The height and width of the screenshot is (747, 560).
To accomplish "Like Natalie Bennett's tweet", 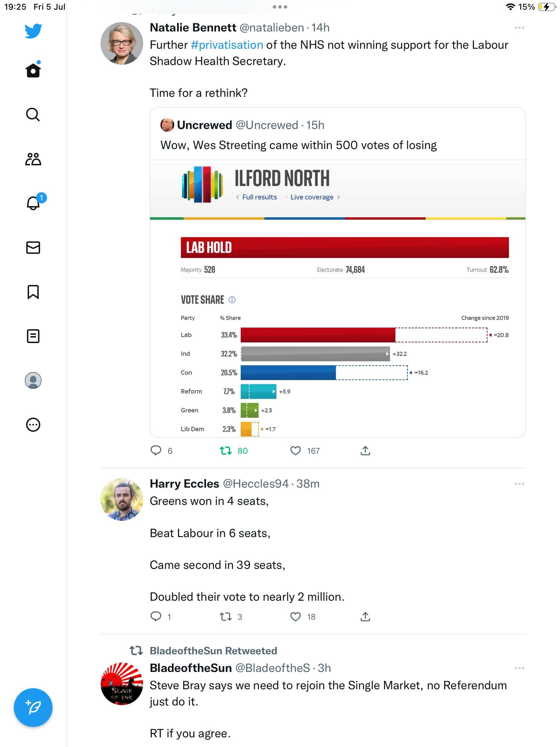I will (x=296, y=451).
